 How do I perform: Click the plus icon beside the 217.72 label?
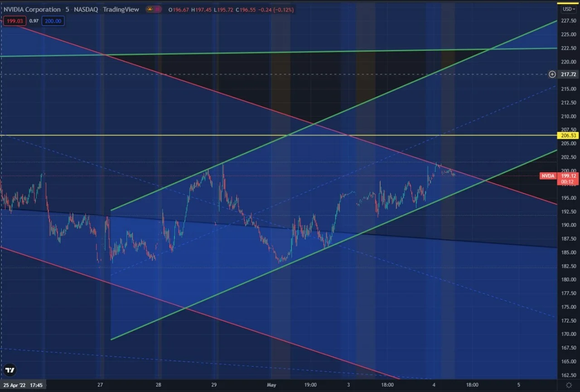pos(552,74)
